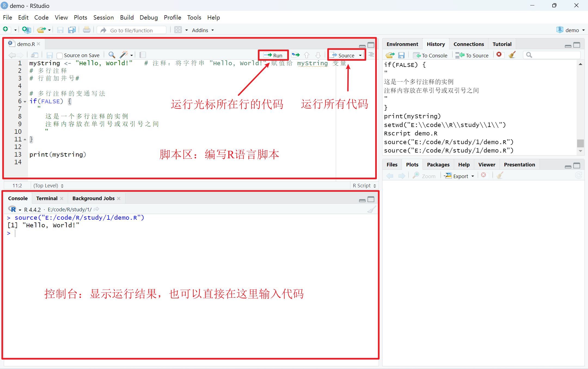Open workspace panes dropdown arrow
The width and height of the screenshot is (588, 369).
[x=186, y=30]
